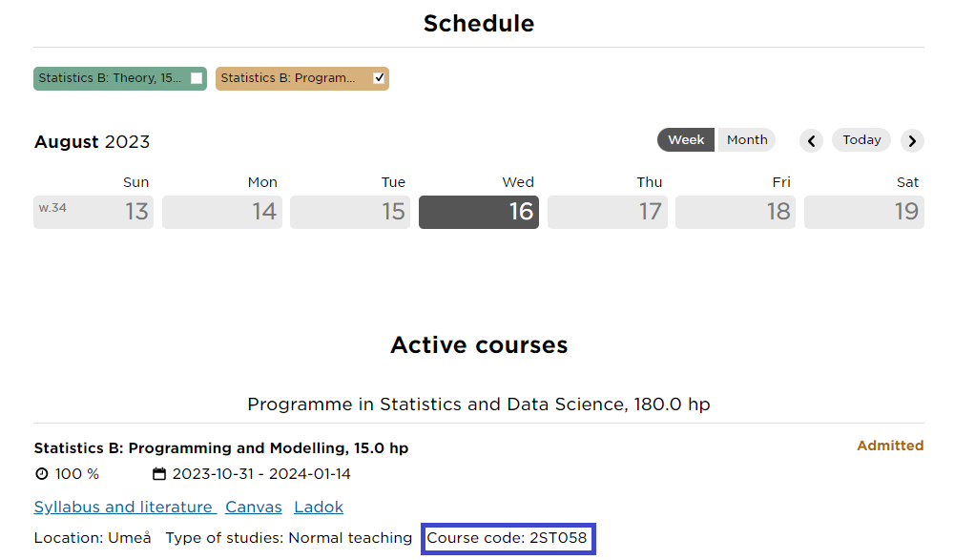Image resolution: width=954 pixels, height=560 pixels.
Task: Open the Syllabus and literature link
Action: 125,507
